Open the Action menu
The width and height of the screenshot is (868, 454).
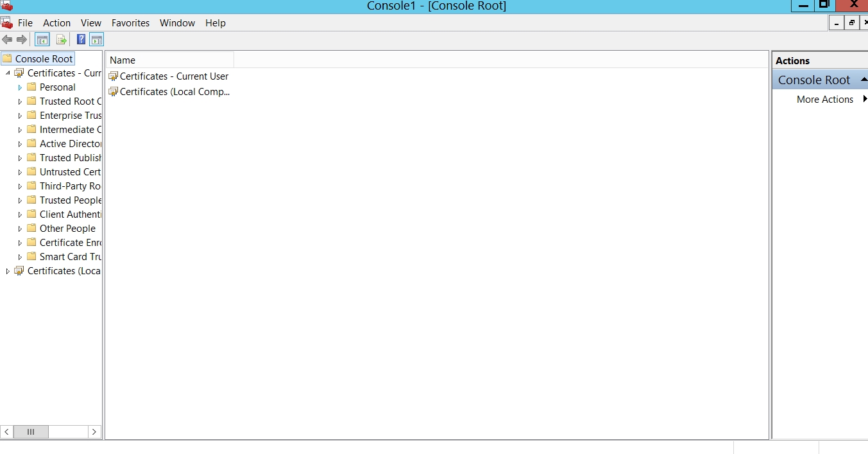[56, 23]
